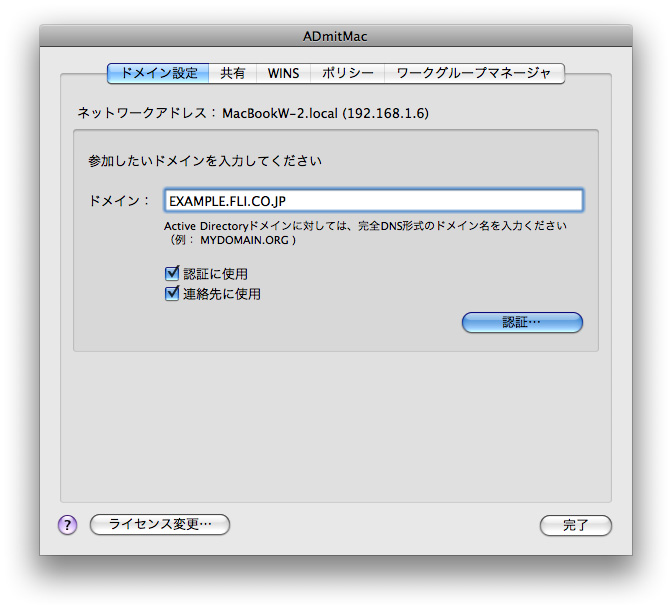Viewport: 672px width, 610px height.
Task: Open the purple help question mark icon
Action: [67, 525]
